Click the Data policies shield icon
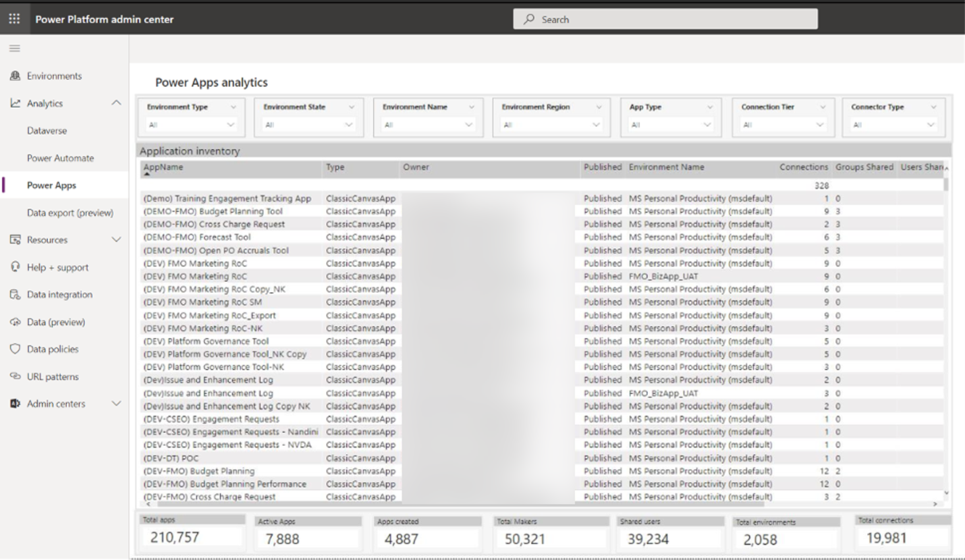Screen dimensions: 965x560 coord(15,349)
